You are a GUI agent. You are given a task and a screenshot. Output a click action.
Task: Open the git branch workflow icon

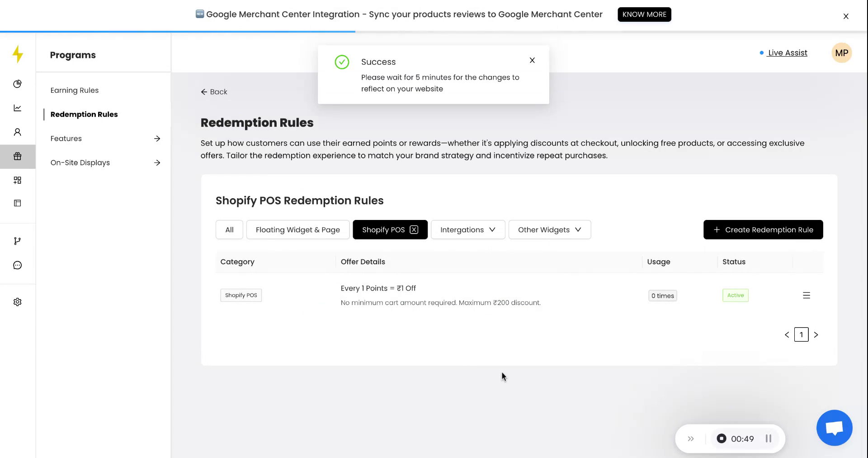[17, 241]
